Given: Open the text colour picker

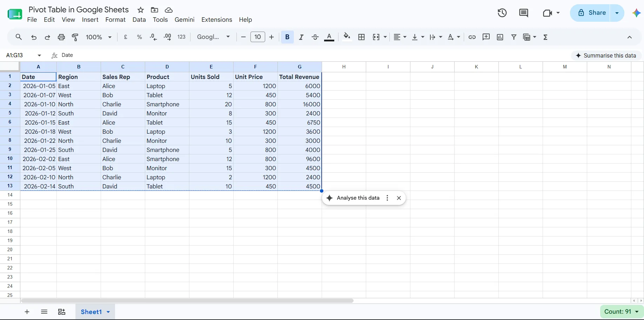Looking at the screenshot, I should coord(329,37).
